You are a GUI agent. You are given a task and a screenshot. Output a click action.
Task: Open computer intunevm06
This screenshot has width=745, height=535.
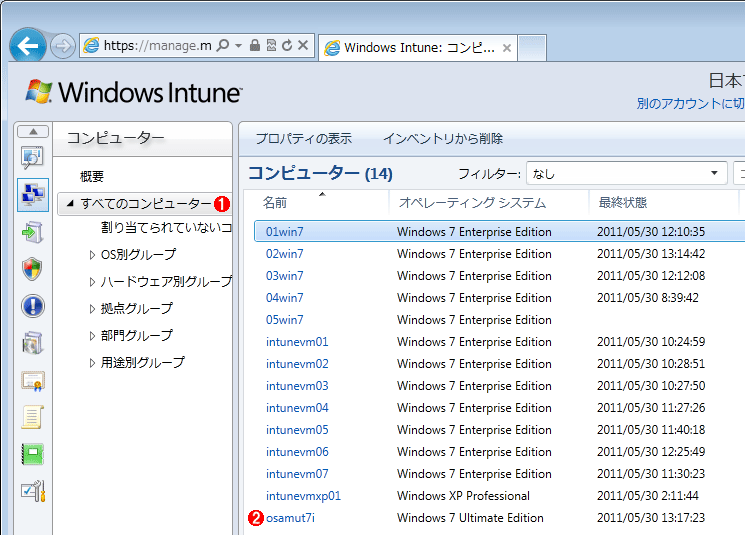tap(297, 452)
